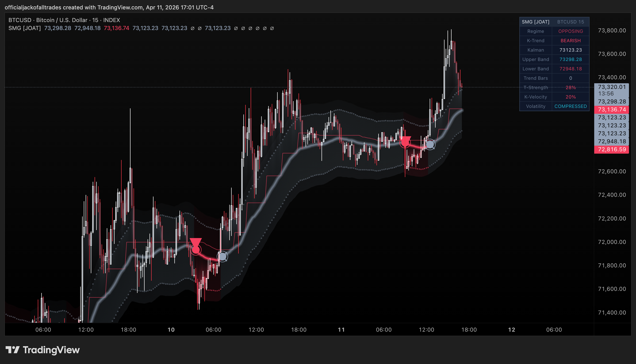Image resolution: width=636 pixels, height=364 pixels.
Task: Click the current price tag 73,320.01
Action: pos(612,90)
